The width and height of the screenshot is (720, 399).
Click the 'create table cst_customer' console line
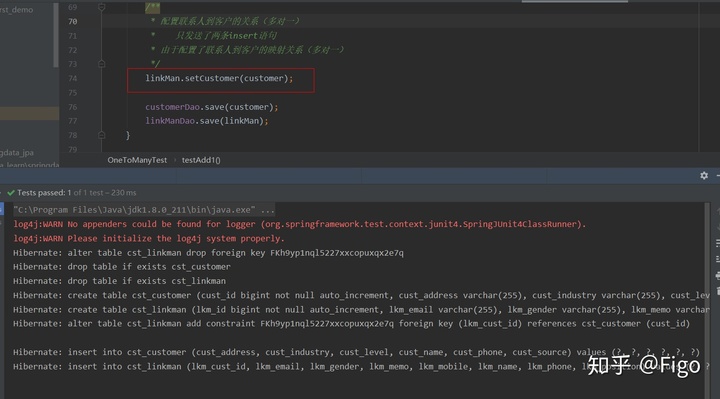361,295
